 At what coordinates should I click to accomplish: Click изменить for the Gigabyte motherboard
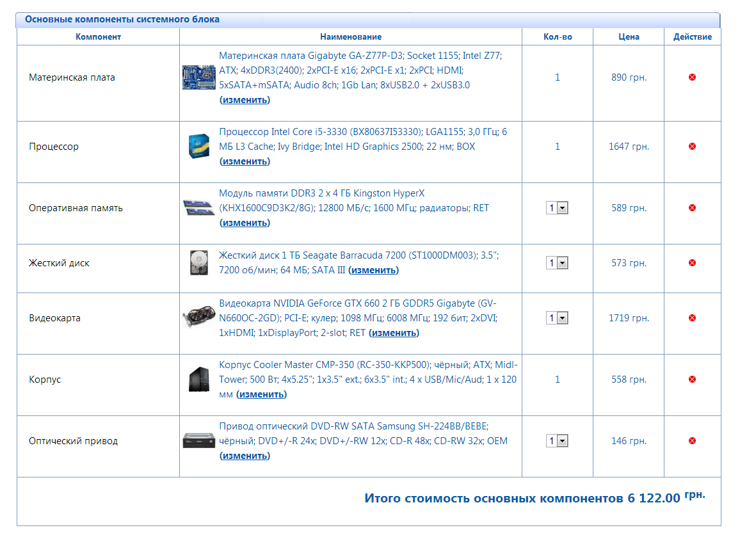[x=245, y=100]
